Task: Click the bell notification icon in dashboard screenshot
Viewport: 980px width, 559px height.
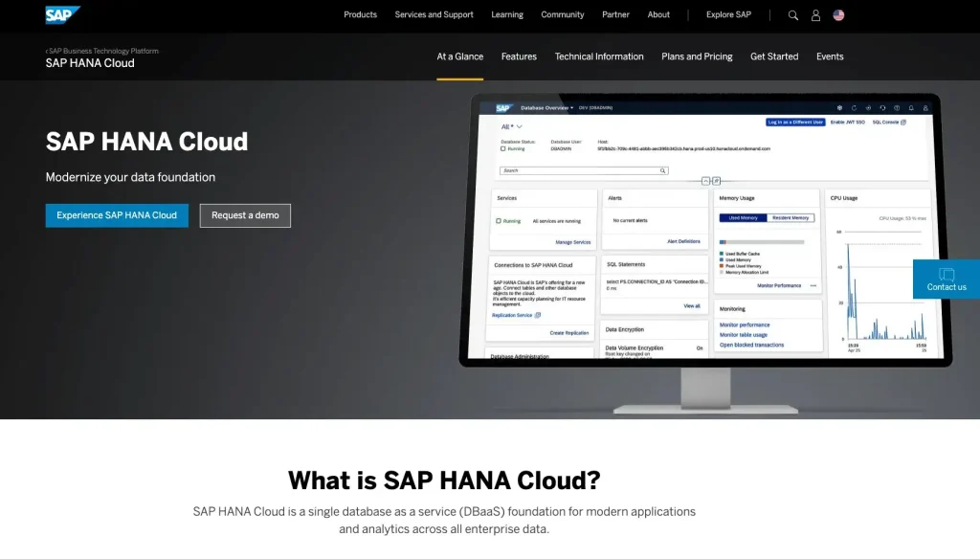Action: coord(911,107)
